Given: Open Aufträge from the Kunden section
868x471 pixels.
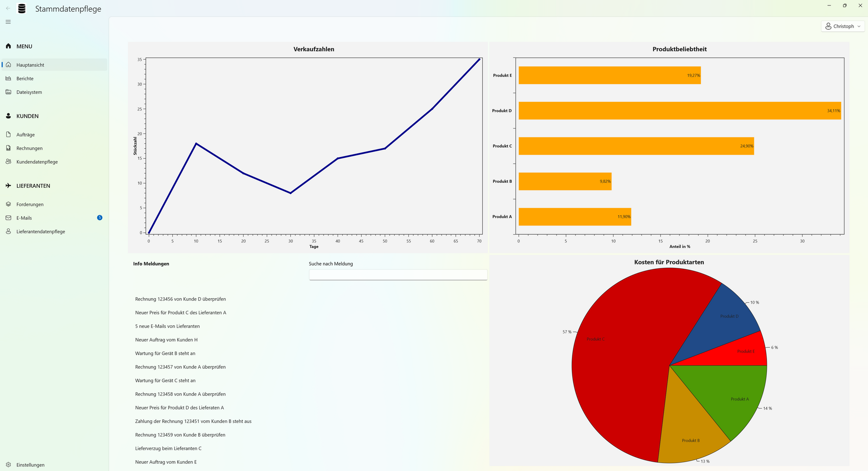Looking at the screenshot, I should coord(25,134).
